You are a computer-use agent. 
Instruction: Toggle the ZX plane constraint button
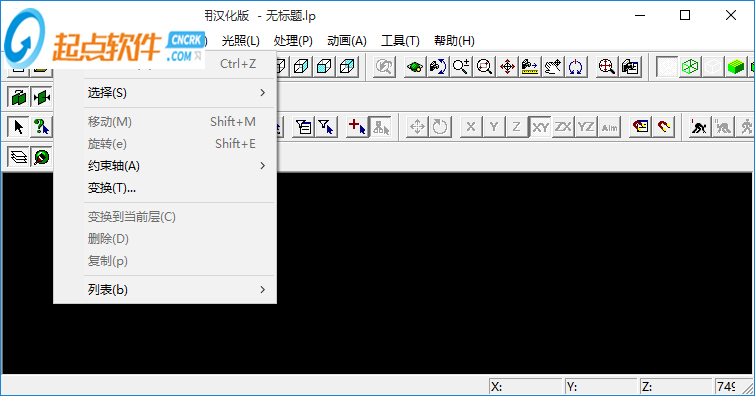(563, 127)
